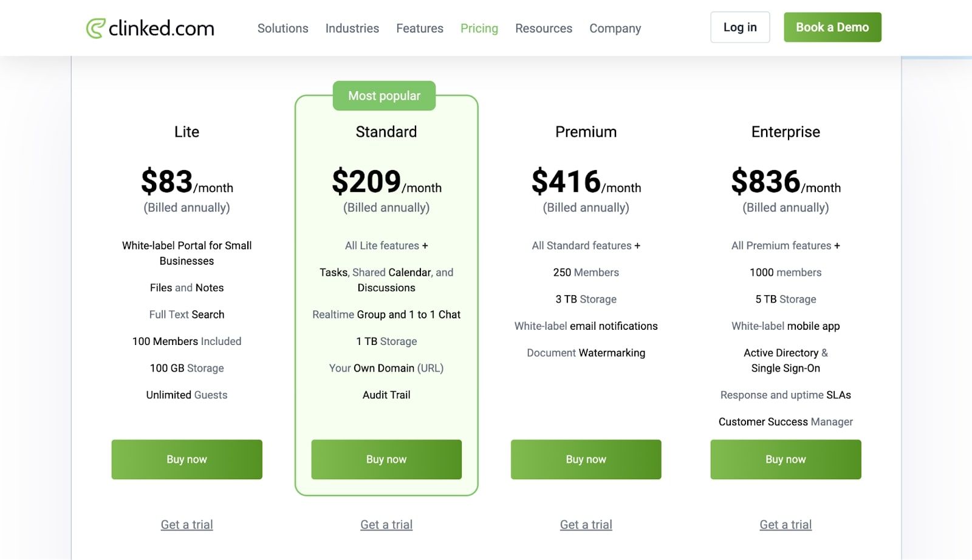The height and width of the screenshot is (560, 972).
Task: Click the Log in button
Action: pyautogui.click(x=739, y=27)
